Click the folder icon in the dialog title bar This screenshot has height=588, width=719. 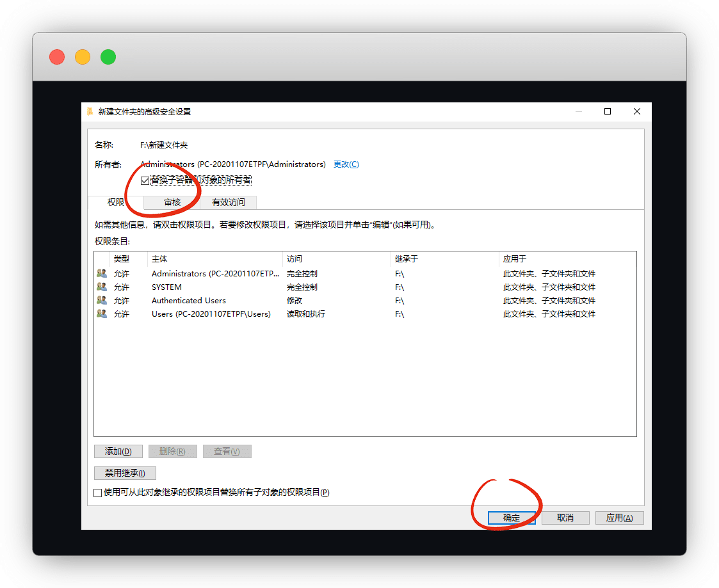tap(90, 111)
